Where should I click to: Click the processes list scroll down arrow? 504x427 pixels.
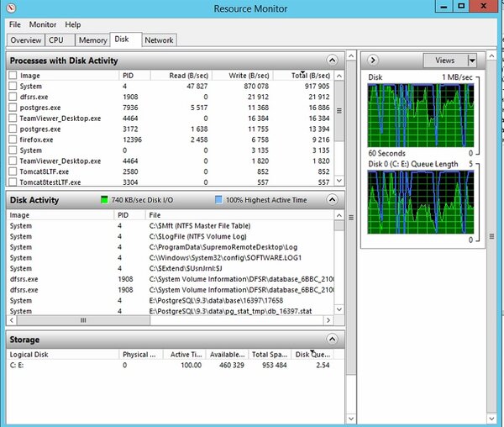(339, 181)
